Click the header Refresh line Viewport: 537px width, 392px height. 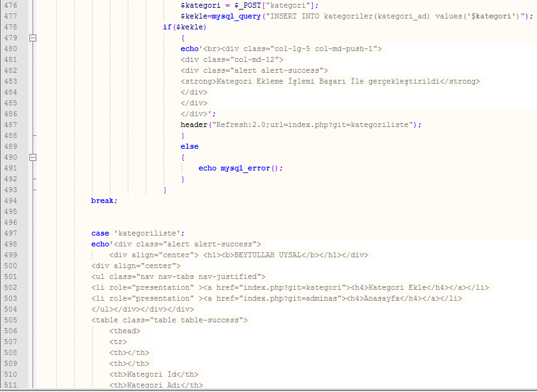301,125
